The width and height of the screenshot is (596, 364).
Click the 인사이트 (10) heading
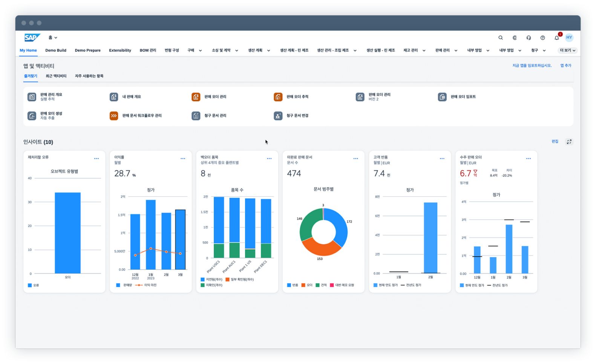38,142
